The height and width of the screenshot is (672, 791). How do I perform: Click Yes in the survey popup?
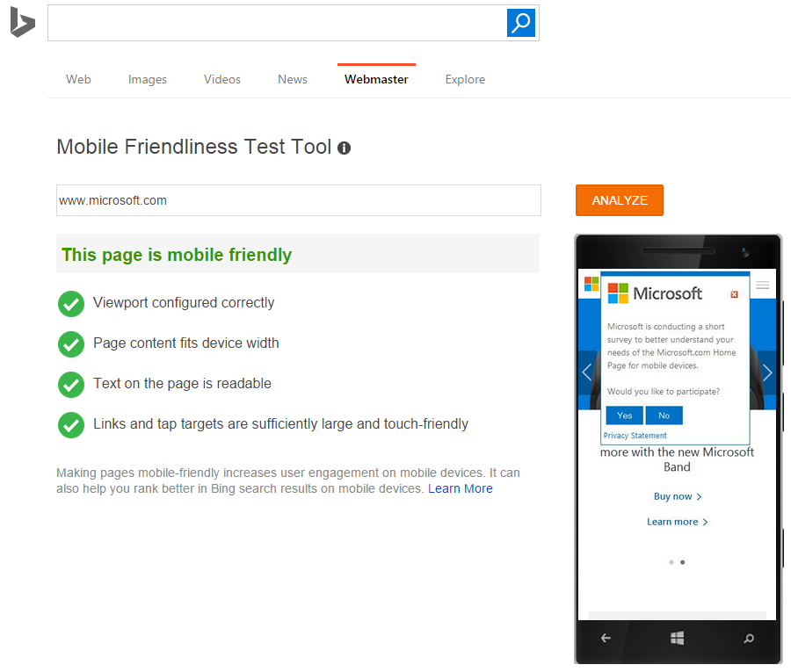click(x=624, y=415)
